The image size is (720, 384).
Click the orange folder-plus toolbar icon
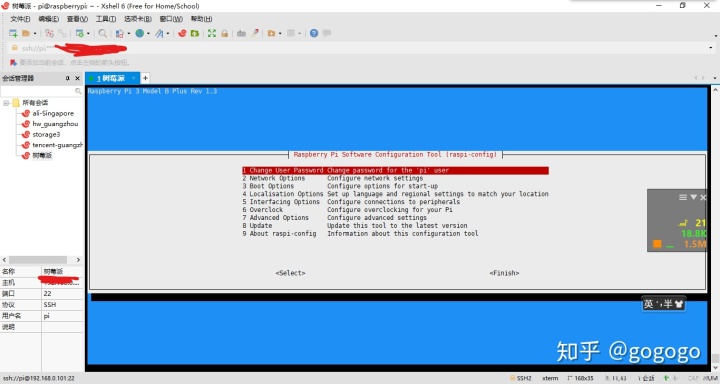tap(271, 33)
